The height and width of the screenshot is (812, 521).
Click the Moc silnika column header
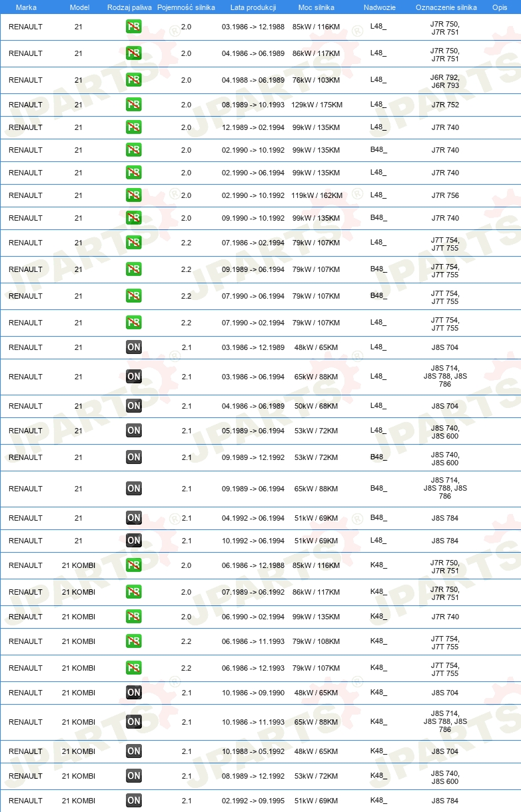316,7
